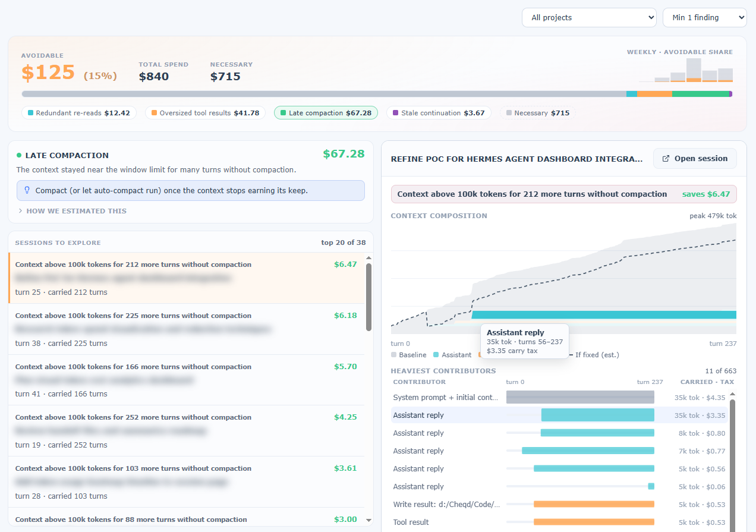
Task: Click the Context above 100k tokens banner
Action: (x=564, y=194)
